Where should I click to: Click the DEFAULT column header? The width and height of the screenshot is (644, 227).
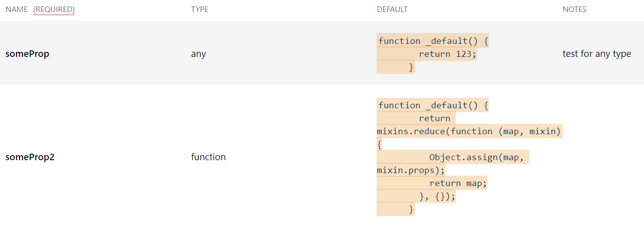(392, 9)
